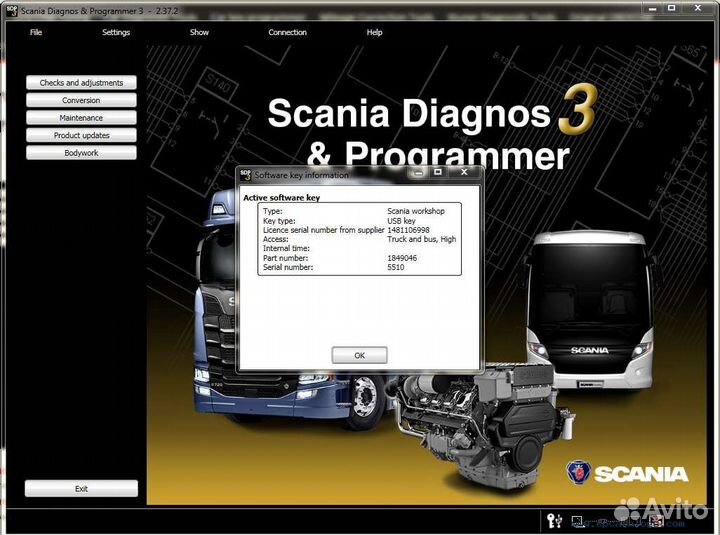Click 'Truck and bus, High' access value
This screenshot has height=535, width=720.
[x=422, y=239]
